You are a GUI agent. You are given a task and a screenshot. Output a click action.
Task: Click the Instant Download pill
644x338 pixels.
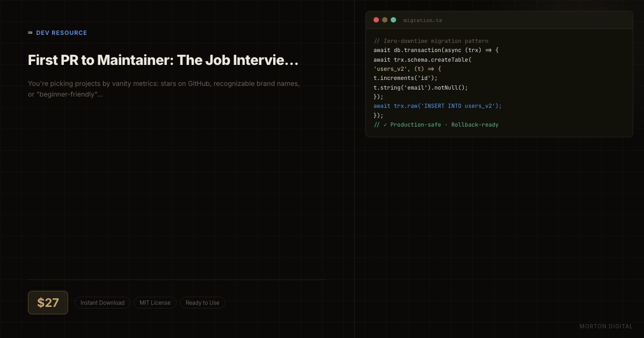coord(103,303)
